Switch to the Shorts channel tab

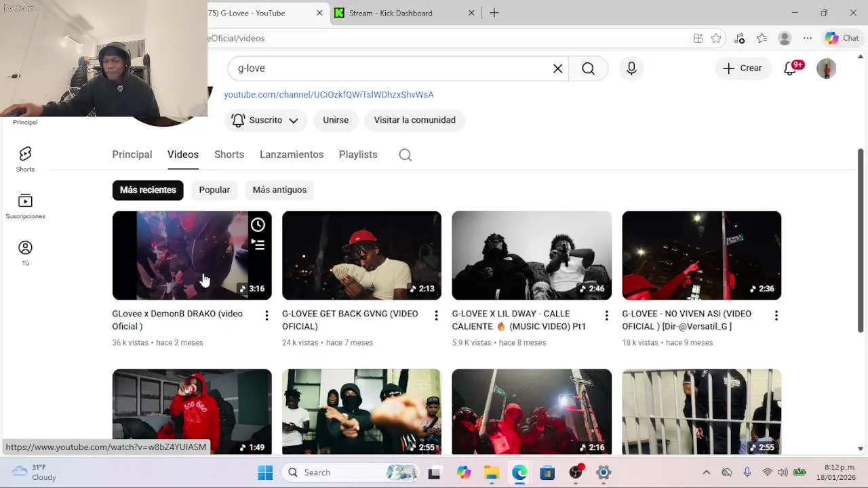(x=229, y=155)
